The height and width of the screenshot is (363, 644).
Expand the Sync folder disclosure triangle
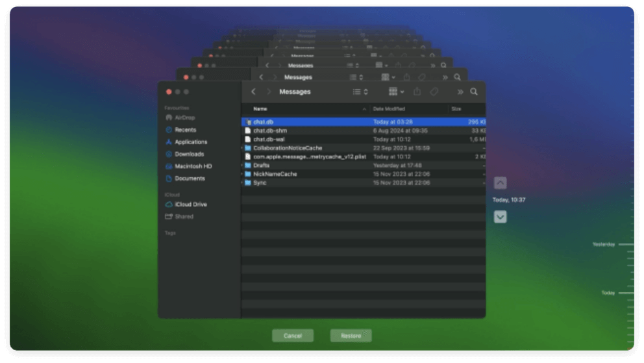click(x=242, y=182)
